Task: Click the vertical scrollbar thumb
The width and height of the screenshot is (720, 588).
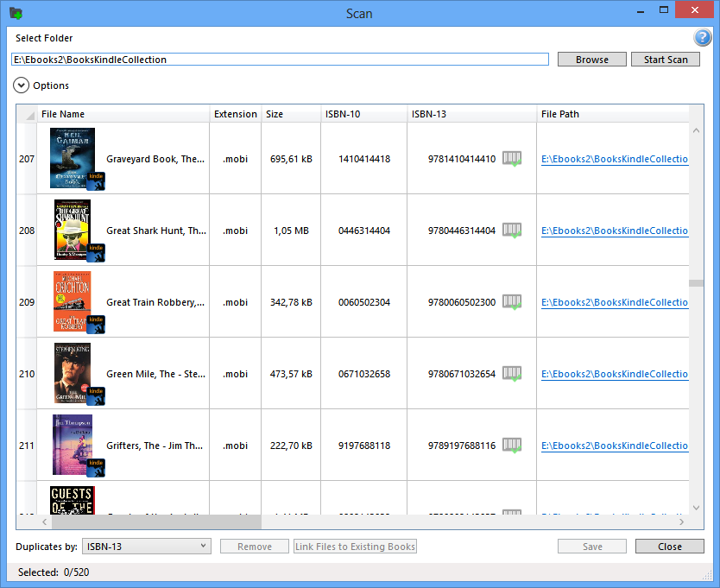Action: coord(695,283)
